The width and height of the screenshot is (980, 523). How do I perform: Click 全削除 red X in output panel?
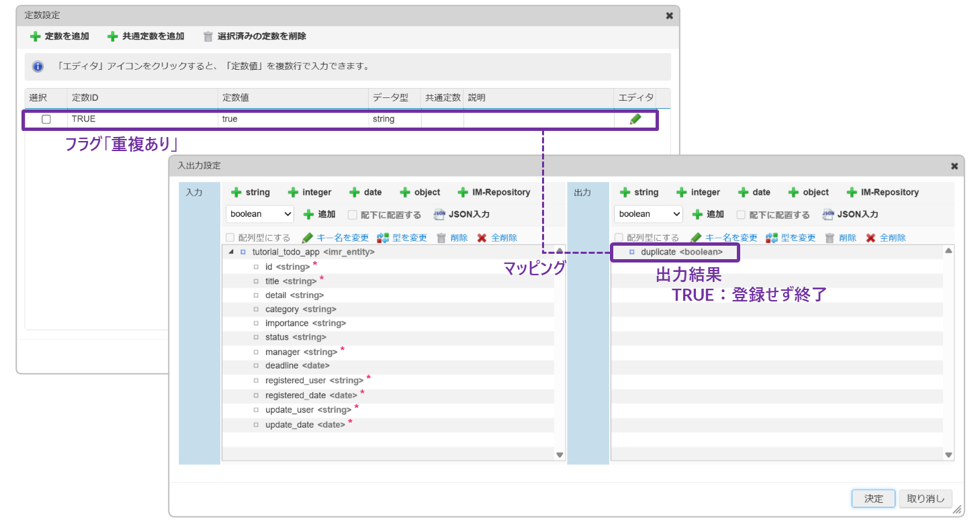point(871,238)
